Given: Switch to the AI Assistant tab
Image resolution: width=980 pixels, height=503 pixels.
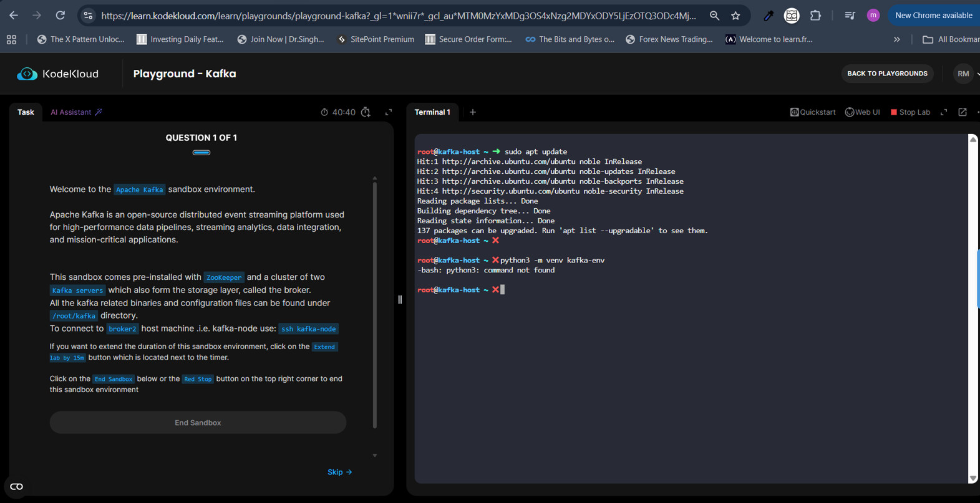Looking at the screenshot, I should point(76,112).
